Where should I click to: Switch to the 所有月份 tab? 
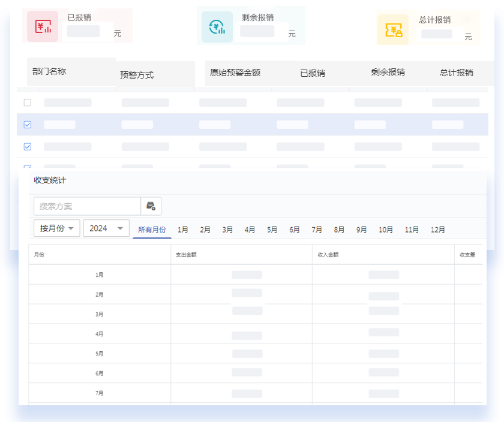(x=152, y=228)
